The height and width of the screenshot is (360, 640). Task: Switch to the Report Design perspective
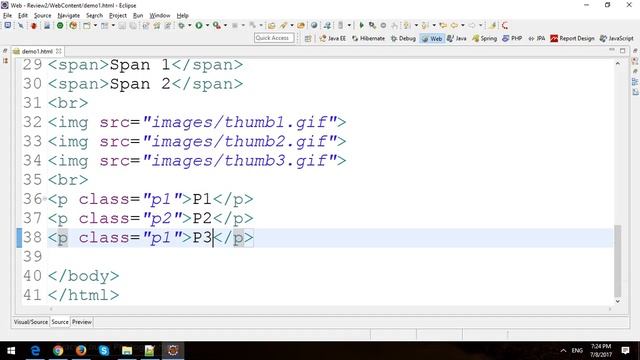pos(572,38)
